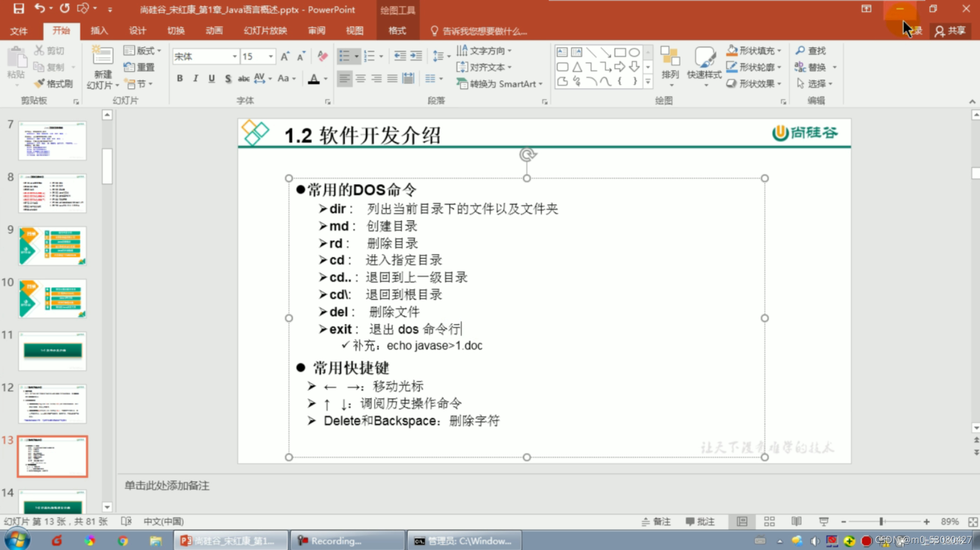Open the Slide Show ribbon tab
The image size is (980, 550).
265,30
